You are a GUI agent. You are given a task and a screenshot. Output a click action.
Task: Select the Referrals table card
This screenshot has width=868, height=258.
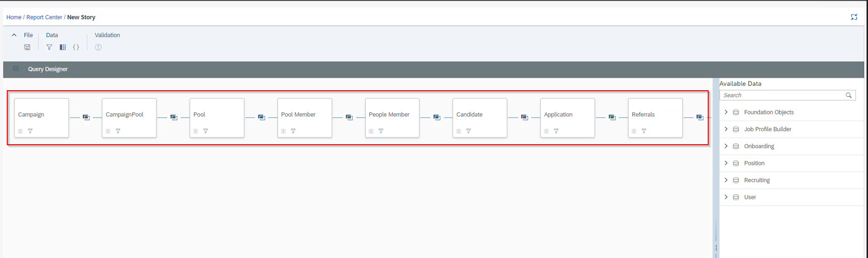[x=655, y=118]
